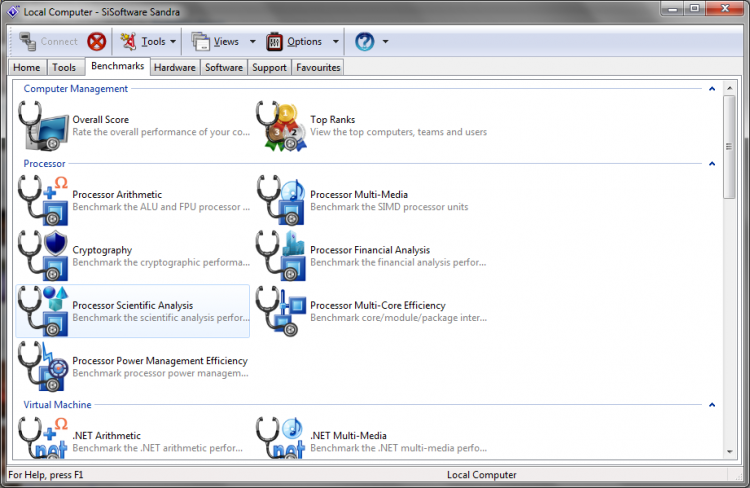Open the Tools dropdown arrow
Viewport: 750px width, 488px height.
point(173,42)
